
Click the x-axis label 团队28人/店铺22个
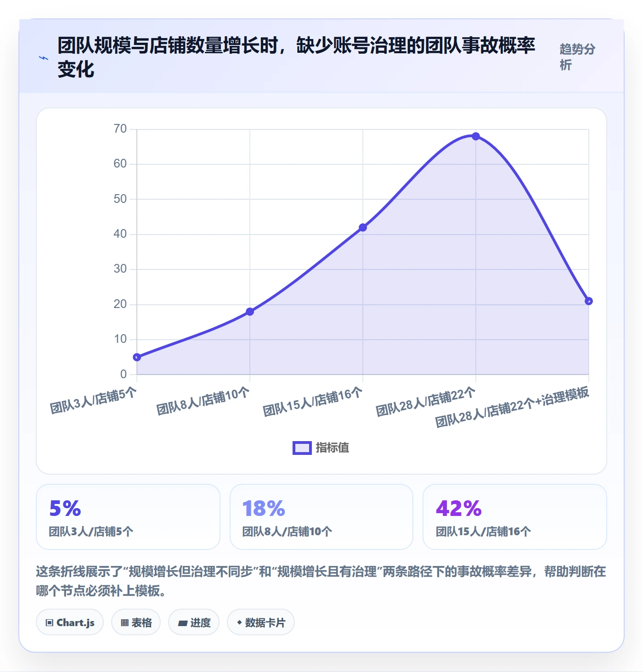point(425,402)
